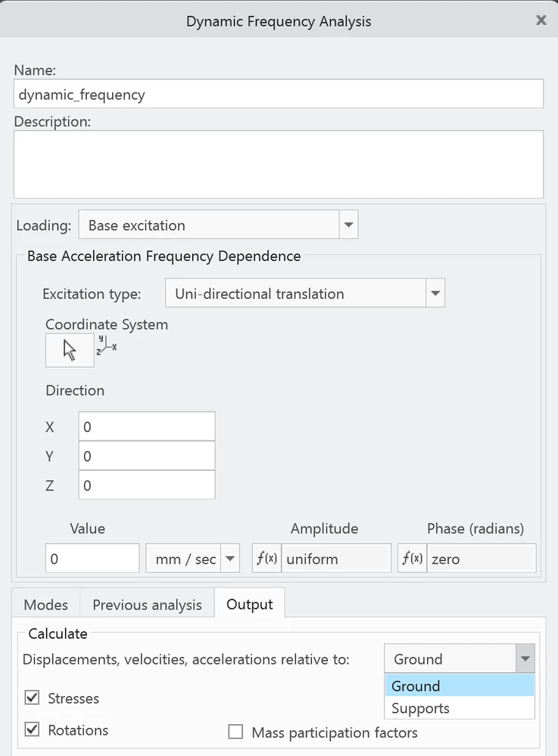Click the Amplitude f(x) function icon
Screen dimensions: 558x756
[x=267, y=559]
